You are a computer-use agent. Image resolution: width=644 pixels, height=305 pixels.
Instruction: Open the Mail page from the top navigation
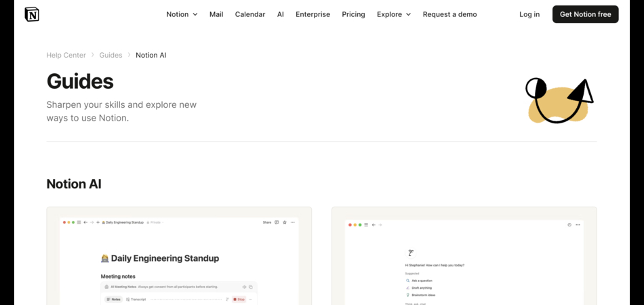216,14
